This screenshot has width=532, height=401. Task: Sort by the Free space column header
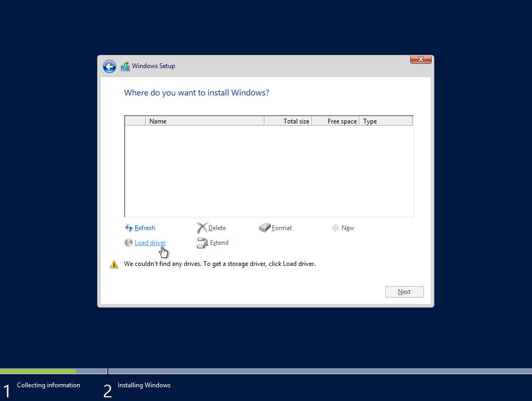coord(335,121)
